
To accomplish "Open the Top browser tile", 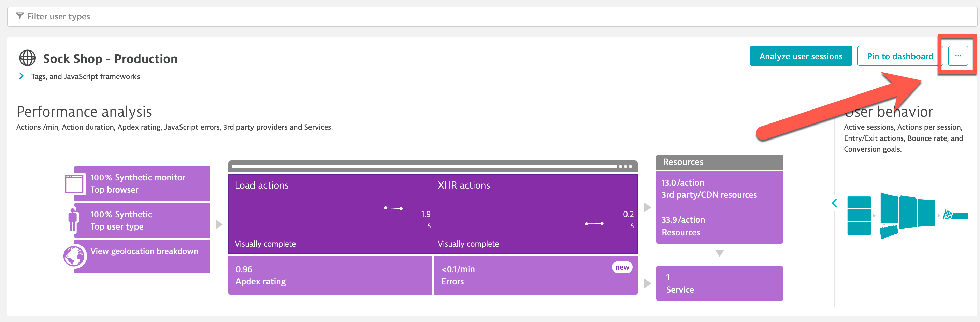I will (142, 183).
